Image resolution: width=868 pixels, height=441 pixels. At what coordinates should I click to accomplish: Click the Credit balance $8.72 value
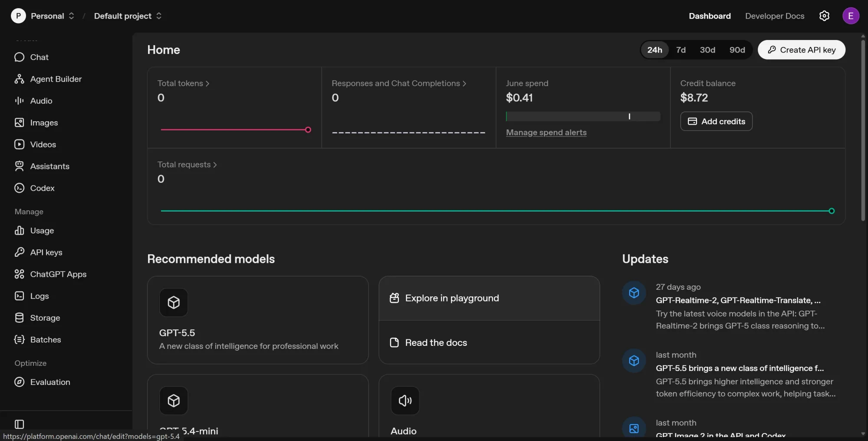694,98
